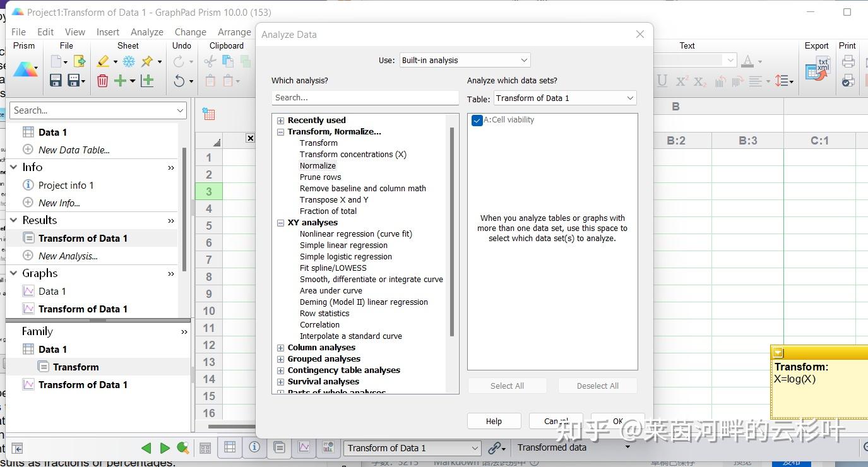Screen dimensions: 868x467
Task: Add a new sheet with green plus
Action: [120, 81]
